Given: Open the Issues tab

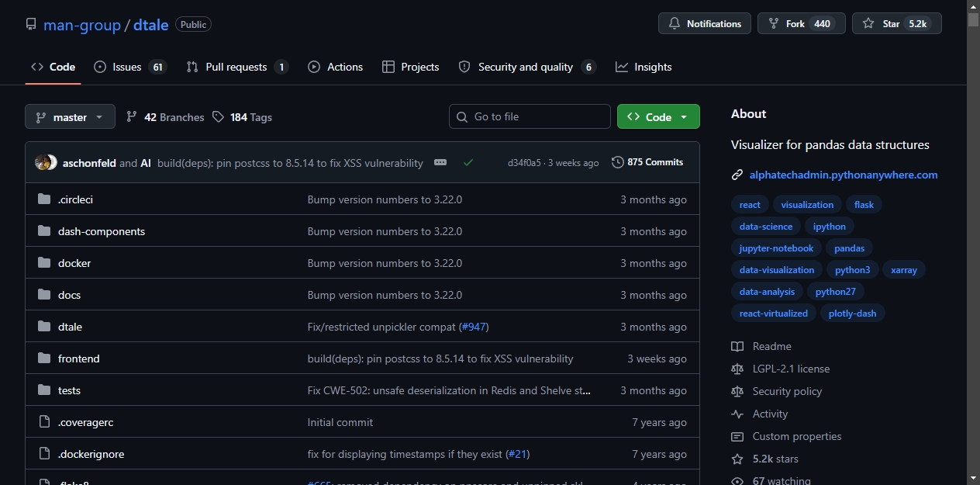Looking at the screenshot, I should (129, 67).
